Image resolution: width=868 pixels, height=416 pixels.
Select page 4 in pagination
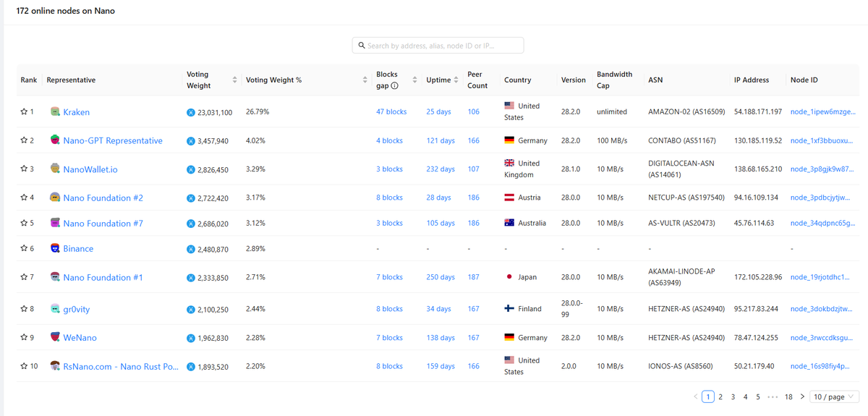click(x=746, y=396)
